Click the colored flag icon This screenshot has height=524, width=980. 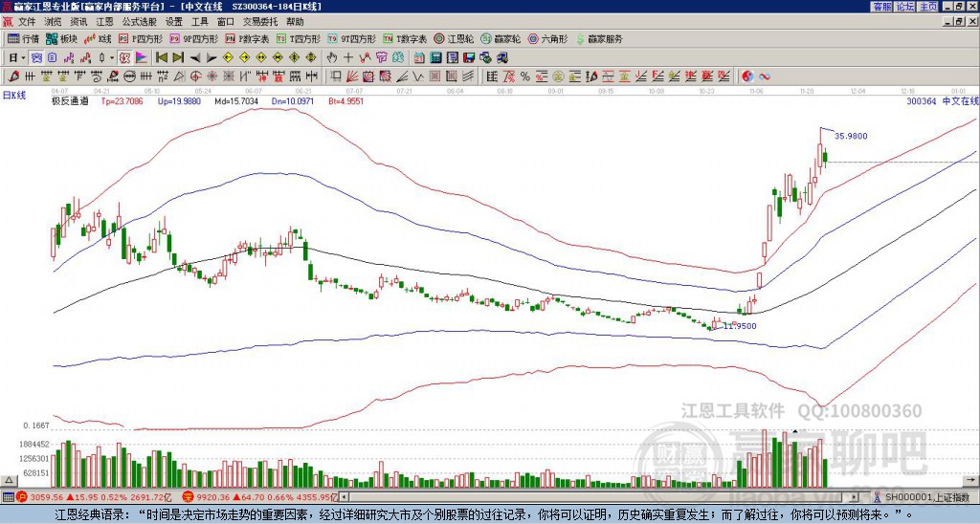[x=142, y=58]
